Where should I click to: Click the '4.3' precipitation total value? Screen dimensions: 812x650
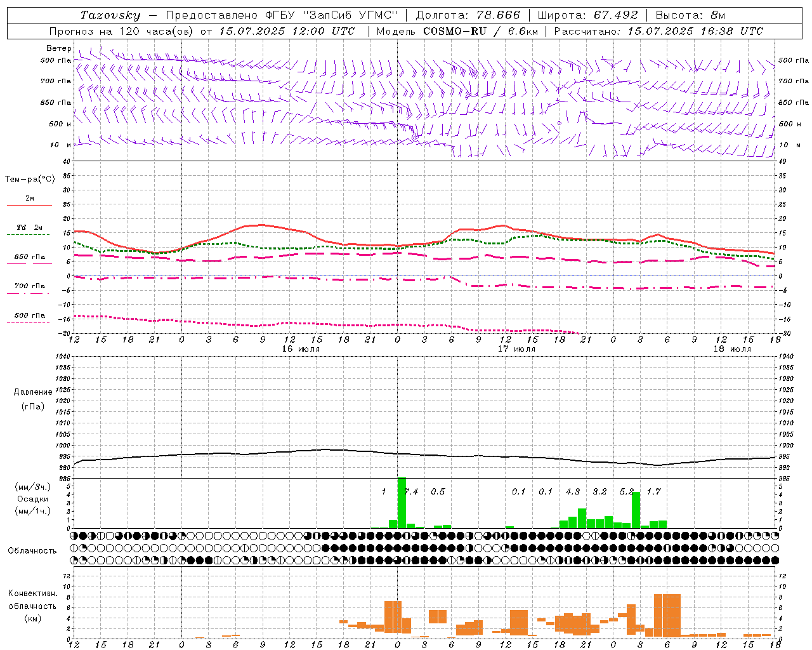(x=573, y=491)
